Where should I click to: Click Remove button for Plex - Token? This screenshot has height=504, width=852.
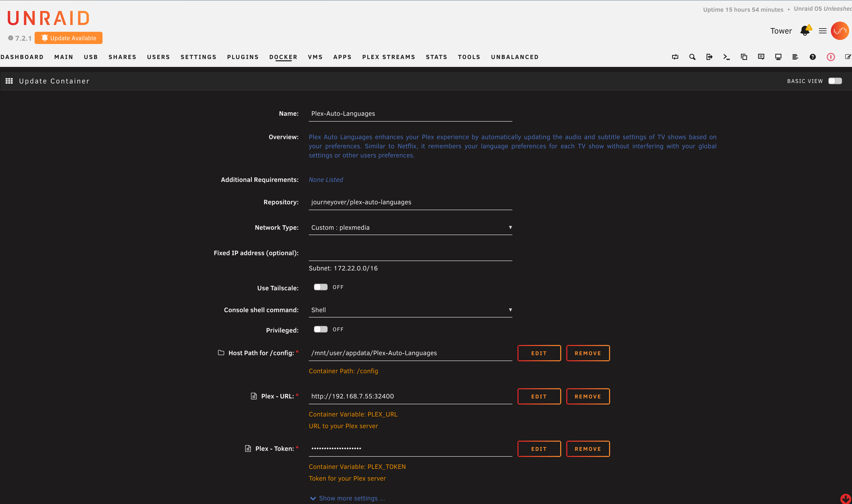tap(587, 449)
